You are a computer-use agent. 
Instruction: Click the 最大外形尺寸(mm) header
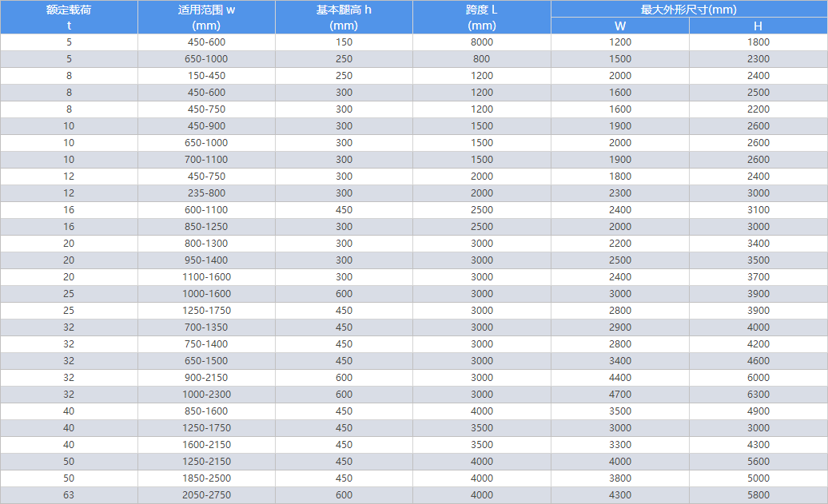(689, 9)
